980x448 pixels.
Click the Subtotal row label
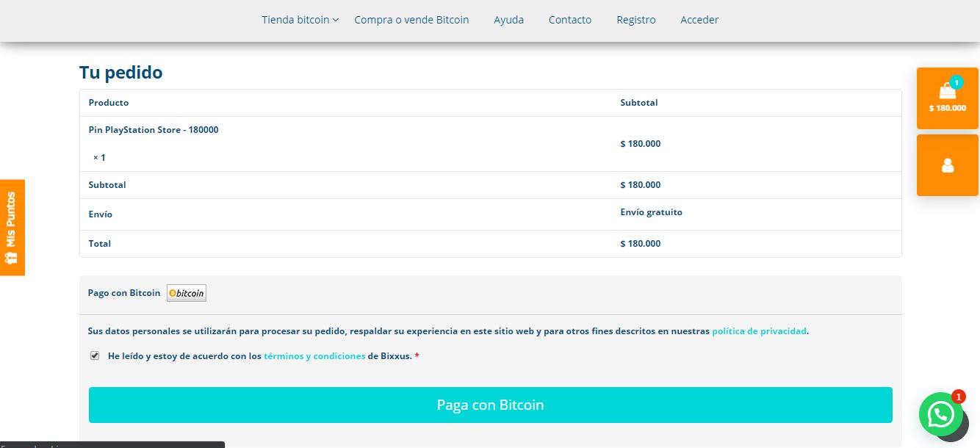click(107, 185)
